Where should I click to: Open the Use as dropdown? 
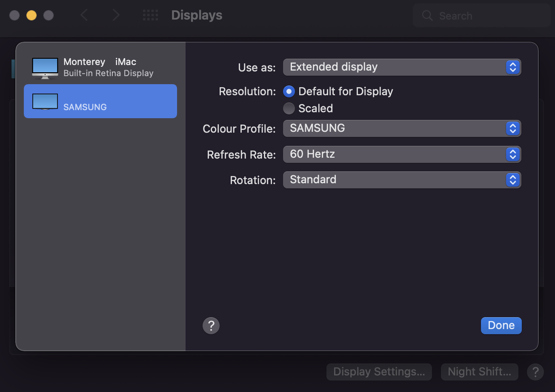pos(401,67)
